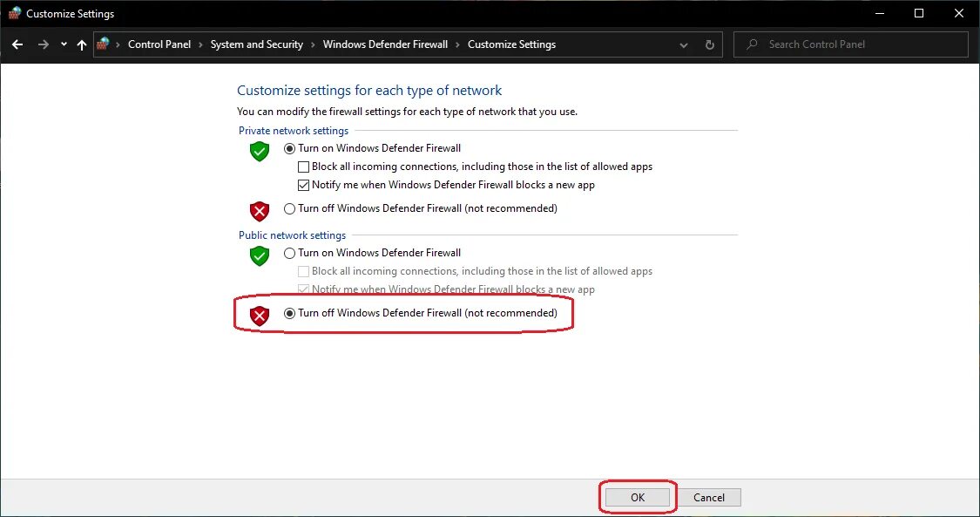The width and height of the screenshot is (980, 517).
Task: Minimize the Customize Settings window
Action: [879, 13]
